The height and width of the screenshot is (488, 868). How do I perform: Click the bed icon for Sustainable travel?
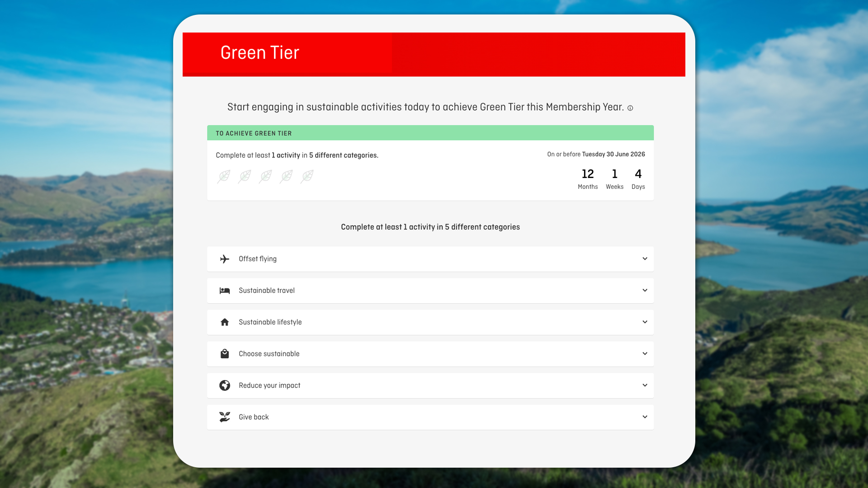click(x=225, y=291)
